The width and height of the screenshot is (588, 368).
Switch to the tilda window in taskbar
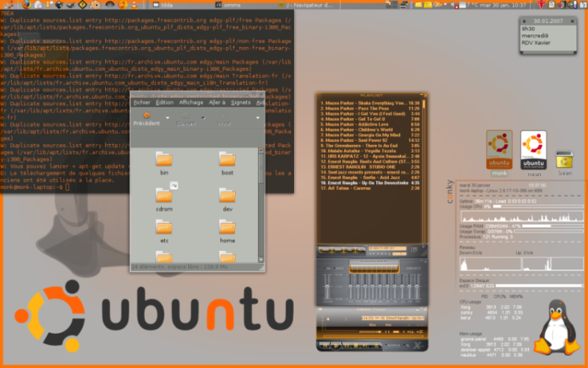[x=162, y=5]
